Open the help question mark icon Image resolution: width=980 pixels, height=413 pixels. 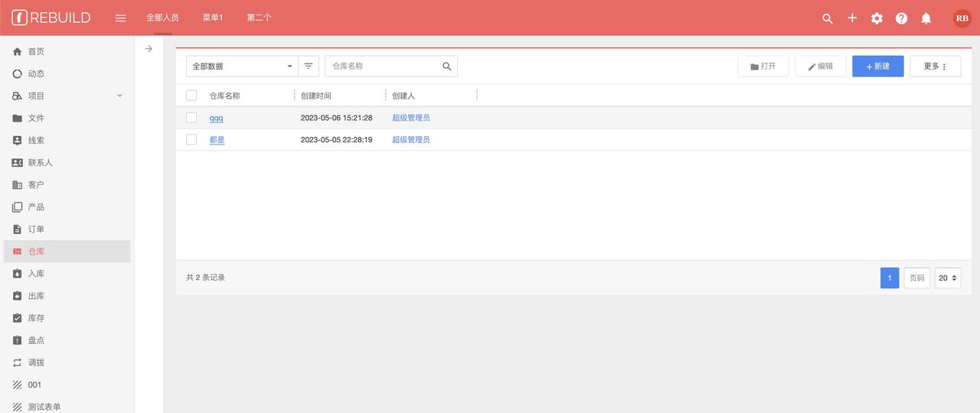pyautogui.click(x=901, y=18)
